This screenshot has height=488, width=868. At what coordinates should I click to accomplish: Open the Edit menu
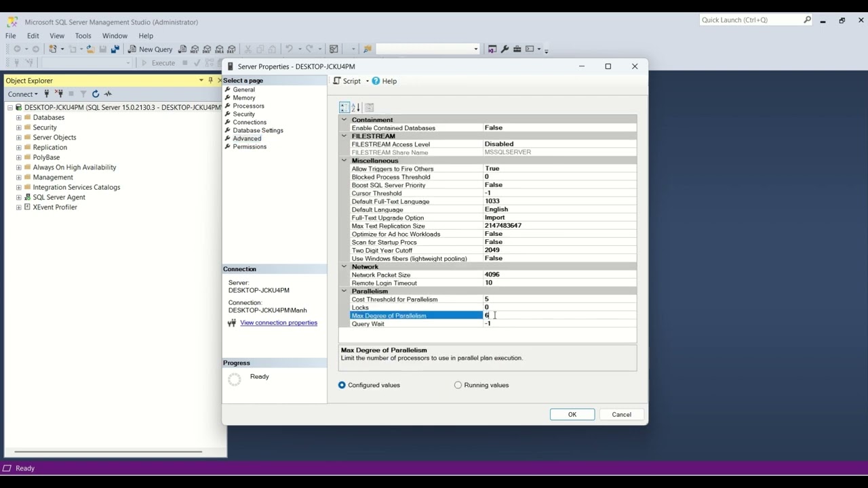pos(33,35)
